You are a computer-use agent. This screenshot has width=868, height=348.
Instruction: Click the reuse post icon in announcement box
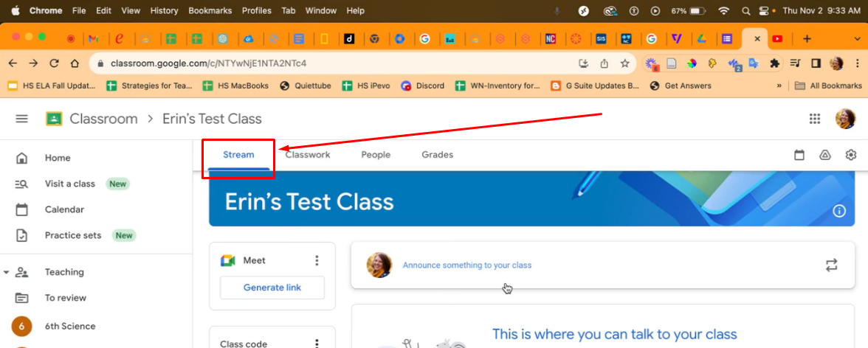click(831, 265)
